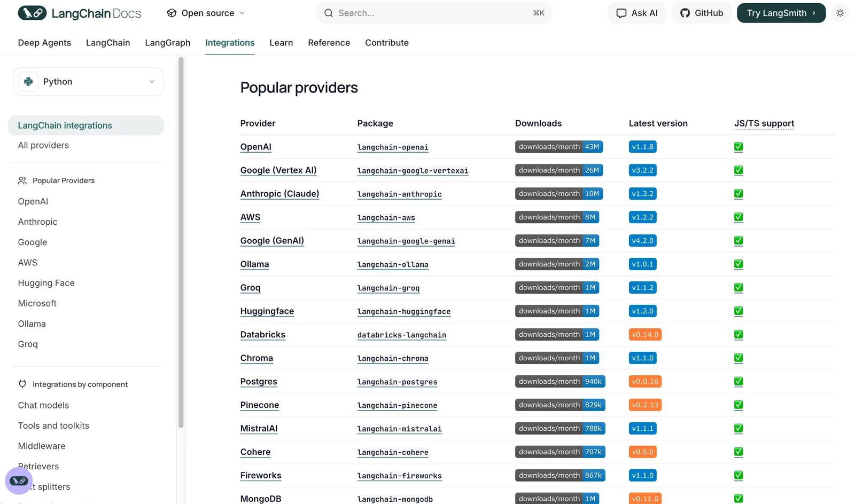
Task: Expand the Open source dropdown
Action: (206, 13)
